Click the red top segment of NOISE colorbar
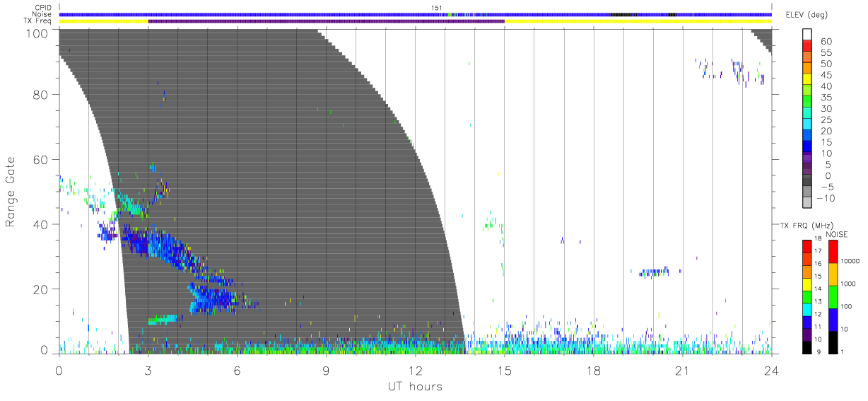This screenshot has height=401, width=868. pos(833,252)
